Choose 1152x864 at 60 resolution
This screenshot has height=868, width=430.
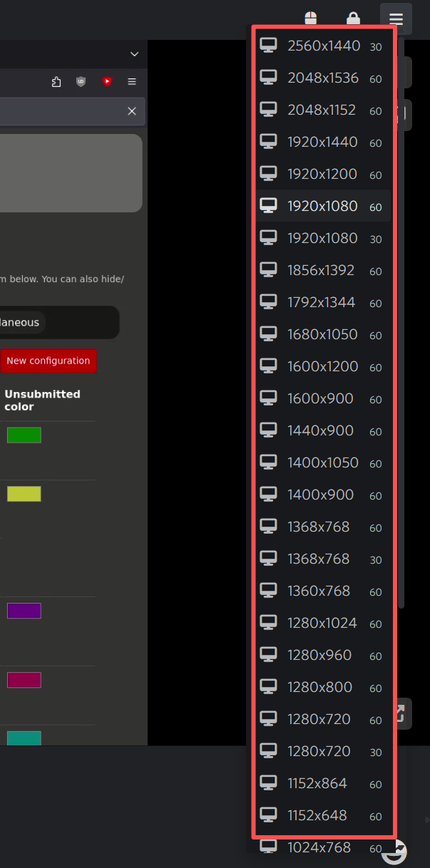tap(323, 784)
